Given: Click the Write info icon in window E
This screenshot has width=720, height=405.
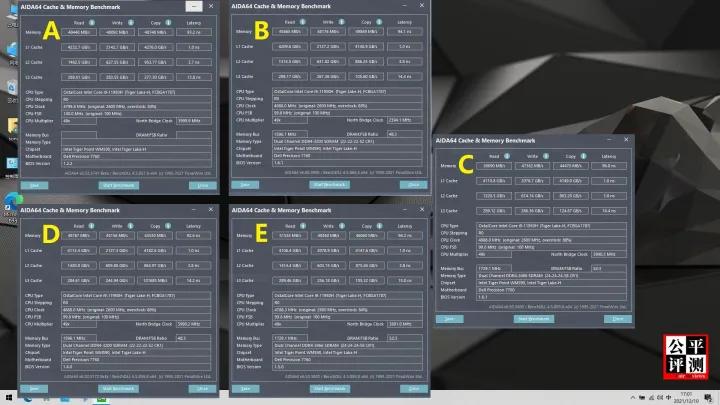Looking at the screenshot, I should pyautogui.click(x=342, y=226).
